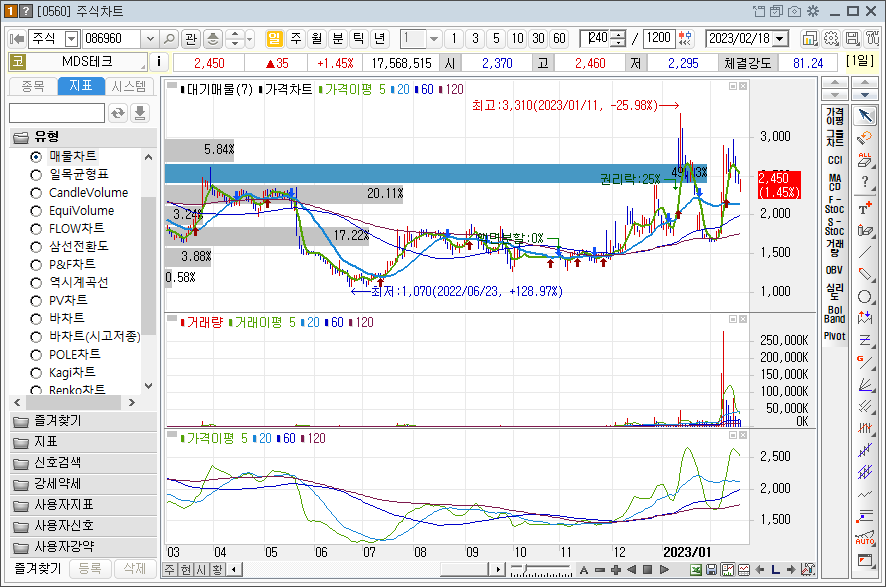
Task: Click the Pivot indicator button
Action: (835, 336)
